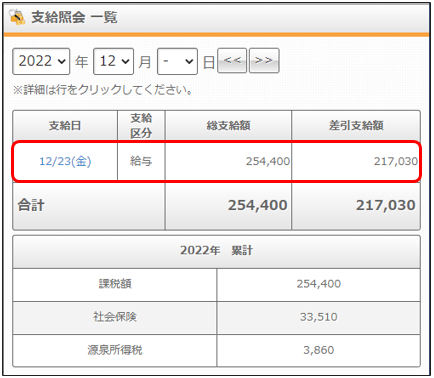Click the 支給日 column header
The width and height of the screenshot is (434, 378).
(65, 125)
